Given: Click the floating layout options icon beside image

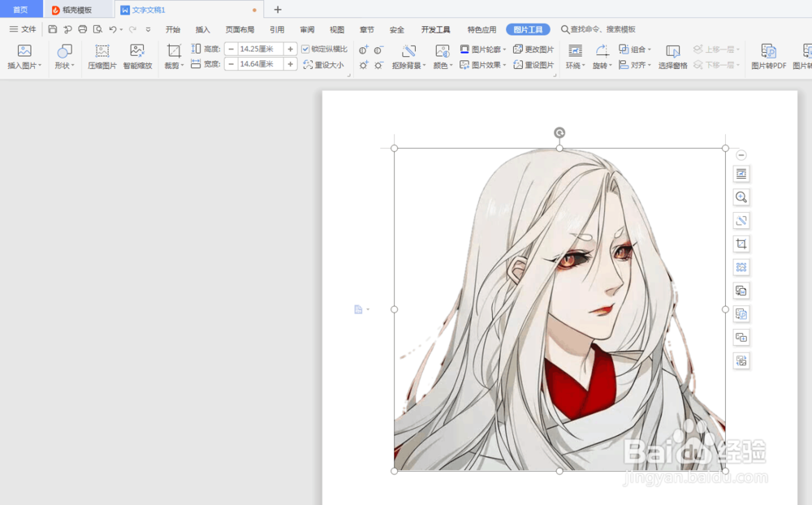Looking at the screenshot, I should 741,174.
